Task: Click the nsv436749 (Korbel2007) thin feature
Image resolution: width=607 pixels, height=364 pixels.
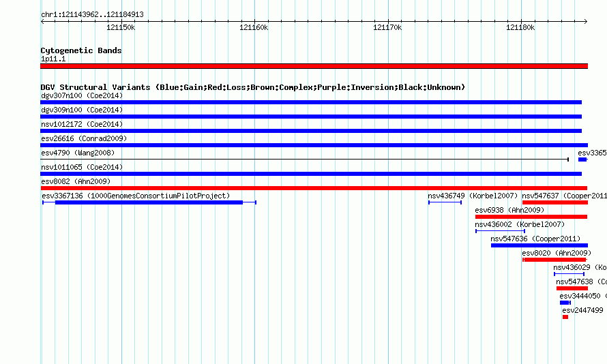Action: point(445,202)
